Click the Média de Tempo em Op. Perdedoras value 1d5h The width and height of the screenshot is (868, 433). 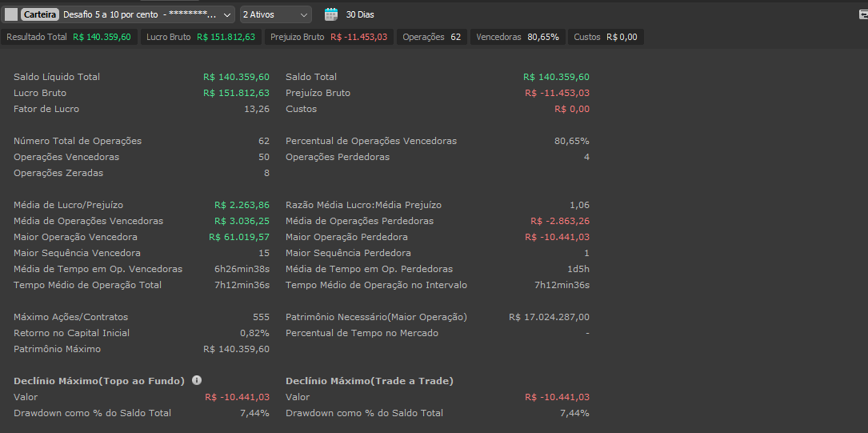[579, 270]
